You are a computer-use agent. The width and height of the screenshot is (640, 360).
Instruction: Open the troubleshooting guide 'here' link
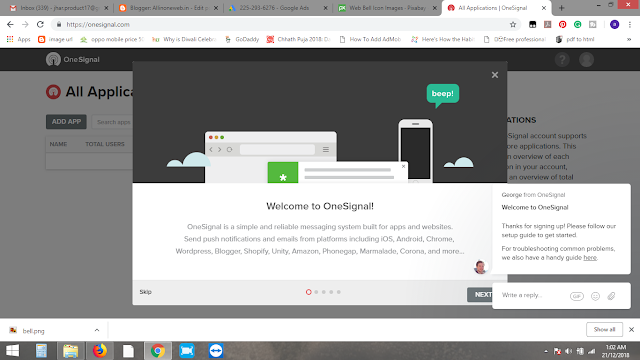[x=590, y=258]
